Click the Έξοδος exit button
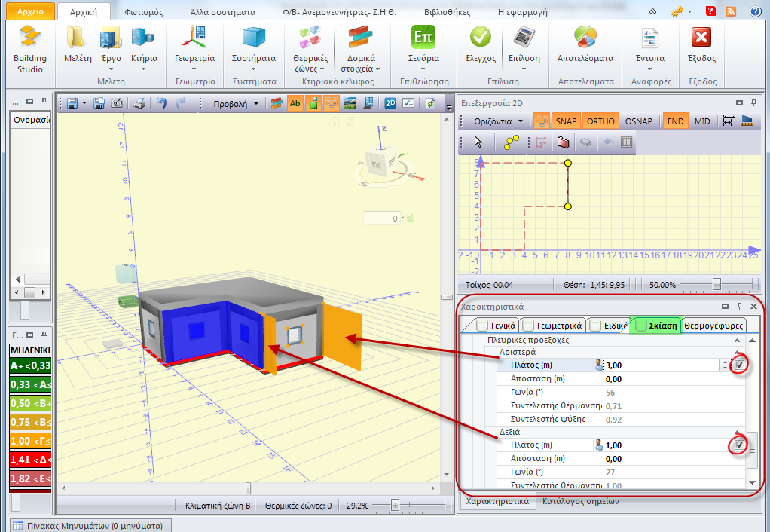Viewport: 770px width, 532px height. 701,44
